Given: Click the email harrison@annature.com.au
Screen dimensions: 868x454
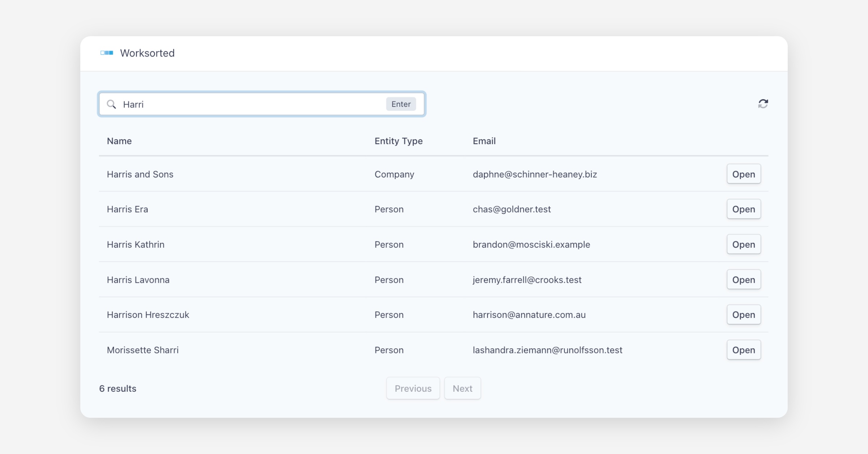Looking at the screenshot, I should tap(529, 315).
